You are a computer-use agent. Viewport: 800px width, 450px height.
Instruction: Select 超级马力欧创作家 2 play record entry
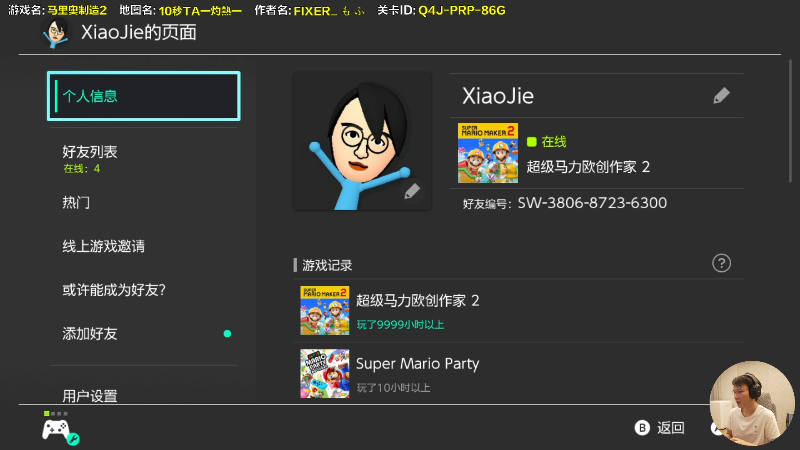[x=518, y=310]
